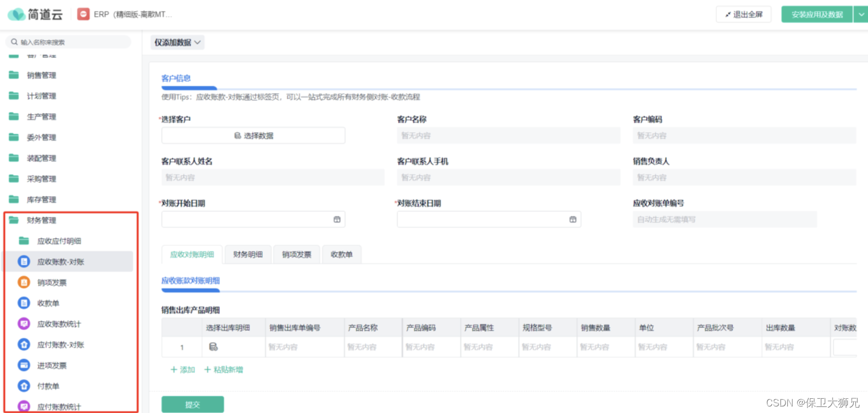The image size is (868, 413).
Task: Click the orange 销项发票 form icon
Action: pyautogui.click(x=24, y=282)
